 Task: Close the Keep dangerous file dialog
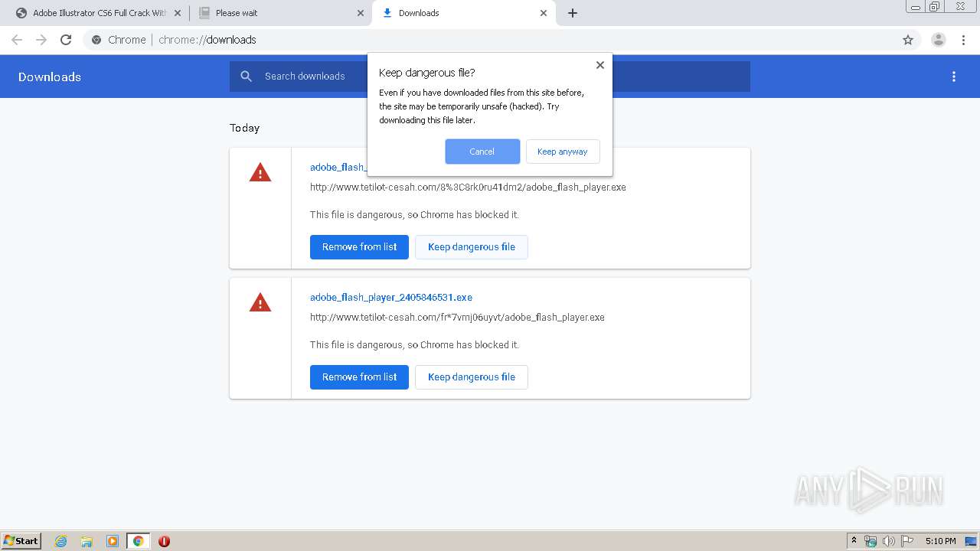600,65
